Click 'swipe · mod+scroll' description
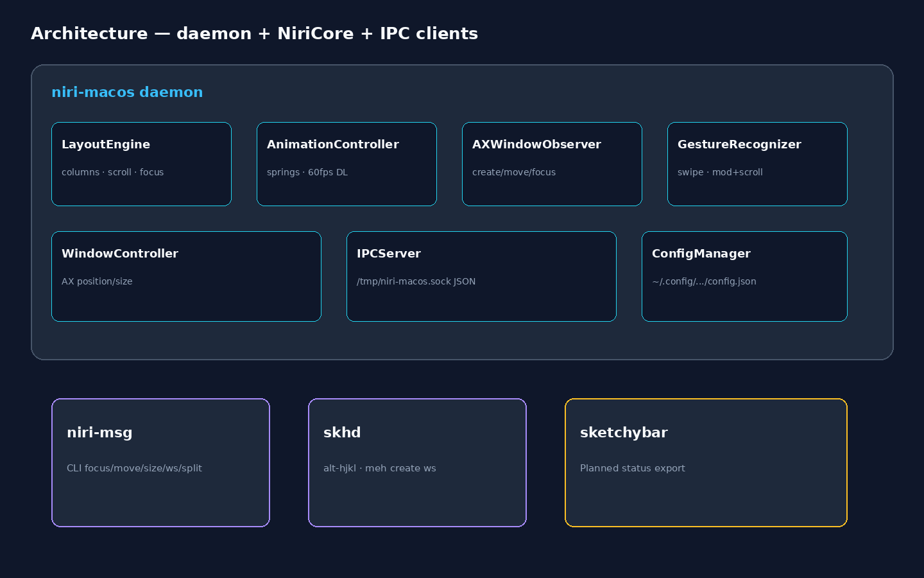 click(720, 172)
